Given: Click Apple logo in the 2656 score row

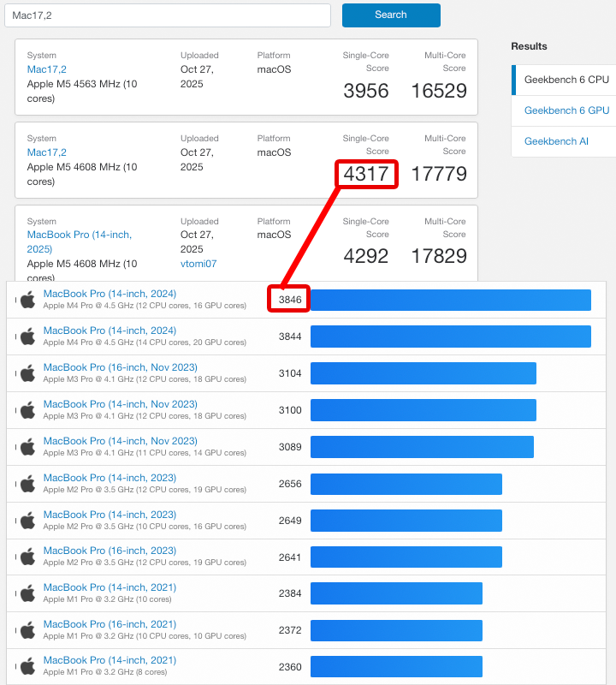Looking at the screenshot, I should [27, 484].
